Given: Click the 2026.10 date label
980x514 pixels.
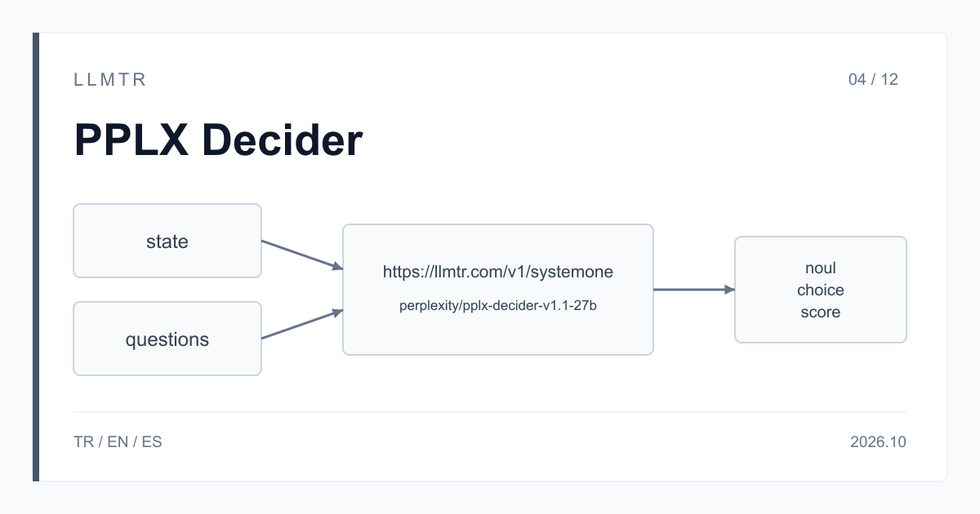Looking at the screenshot, I should [878, 442].
